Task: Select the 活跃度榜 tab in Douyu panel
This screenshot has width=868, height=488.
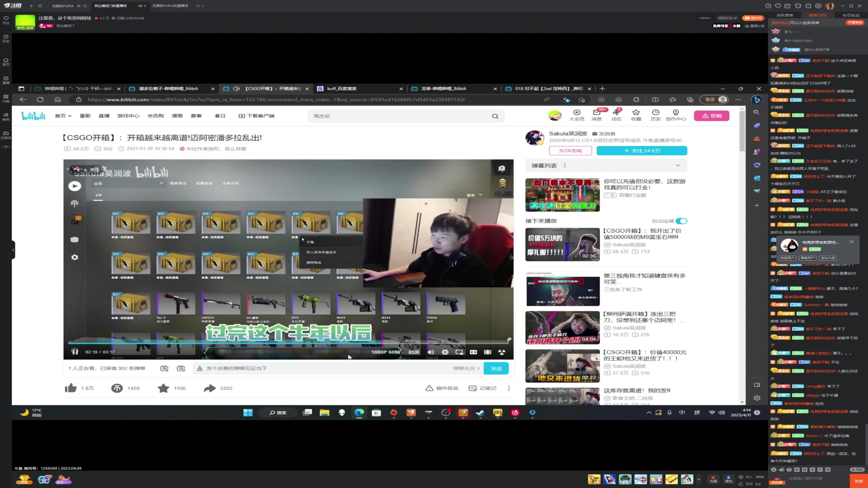Action: [x=784, y=15]
